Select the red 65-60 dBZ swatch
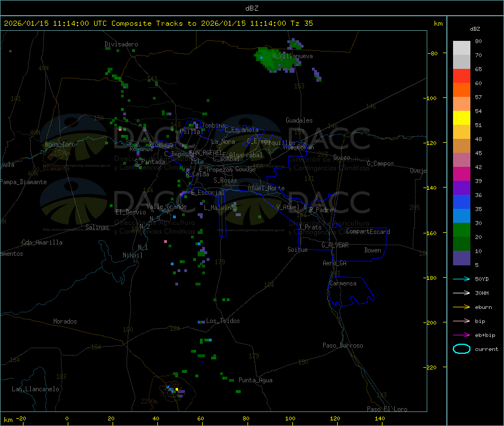504x426 pixels. (x=461, y=76)
